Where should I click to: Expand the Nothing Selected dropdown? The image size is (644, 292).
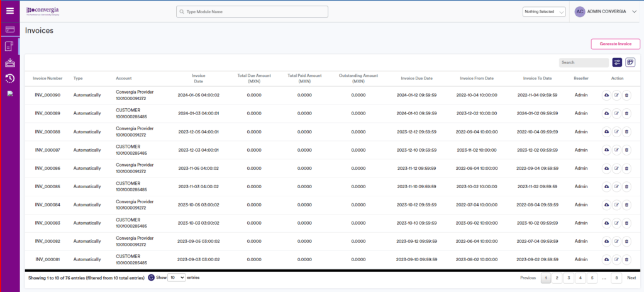coord(544,11)
